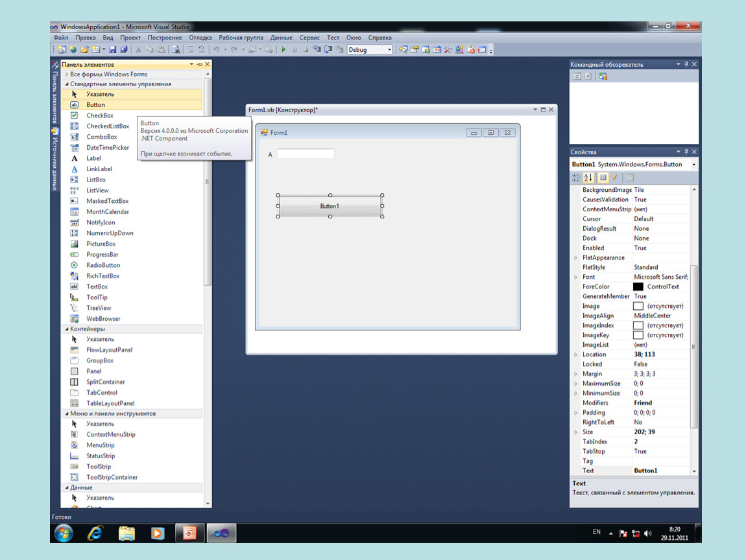Select the CheckBox tool icon in toolbox
The width and height of the screenshot is (746, 560).
pyautogui.click(x=74, y=115)
